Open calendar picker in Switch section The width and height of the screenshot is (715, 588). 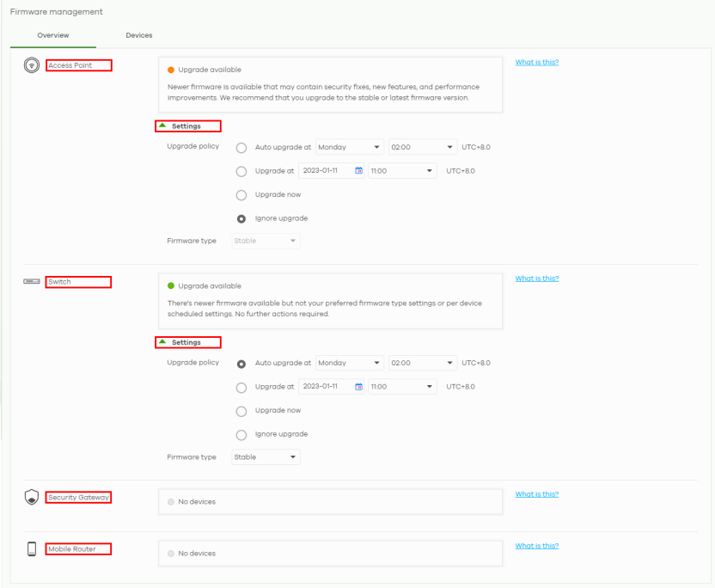tap(359, 387)
